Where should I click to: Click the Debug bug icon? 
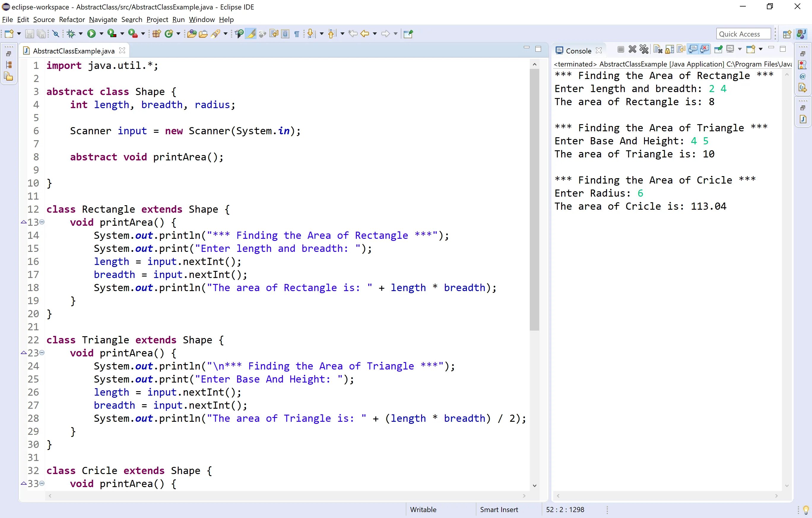71,34
